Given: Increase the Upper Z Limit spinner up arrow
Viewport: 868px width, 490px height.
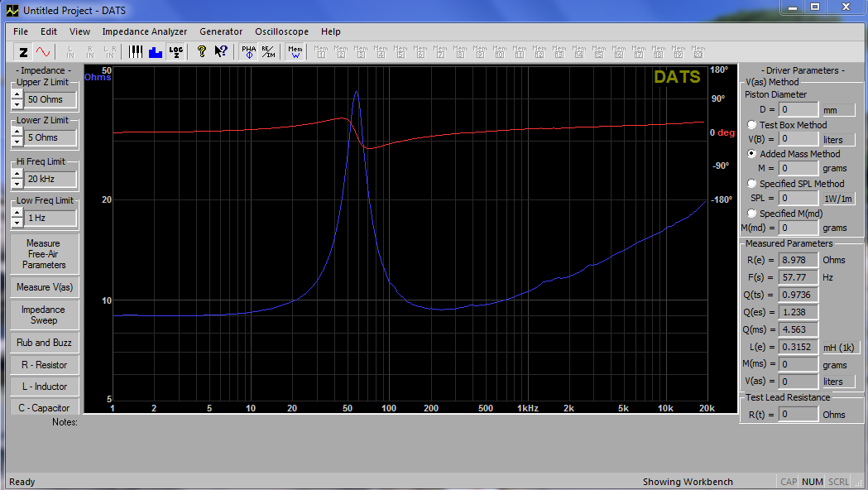Looking at the screenshot, I should 17,94.
